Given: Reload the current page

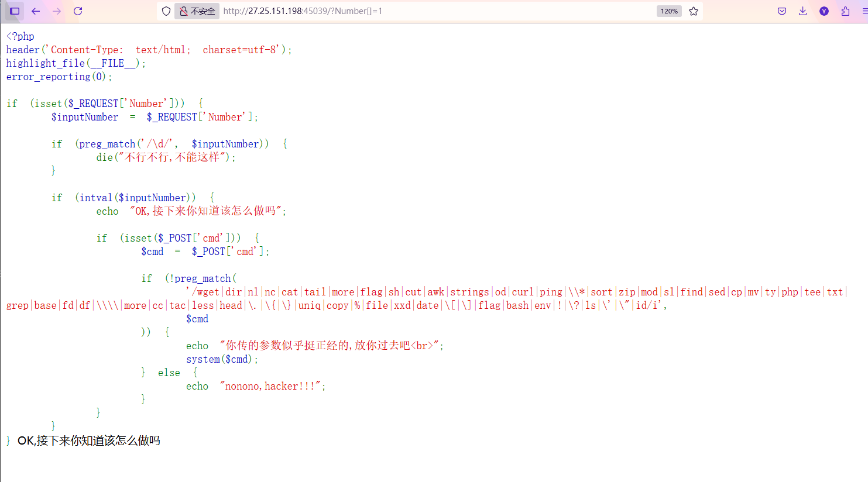Looking at the screenshot, I should click(x=78, y=11).
